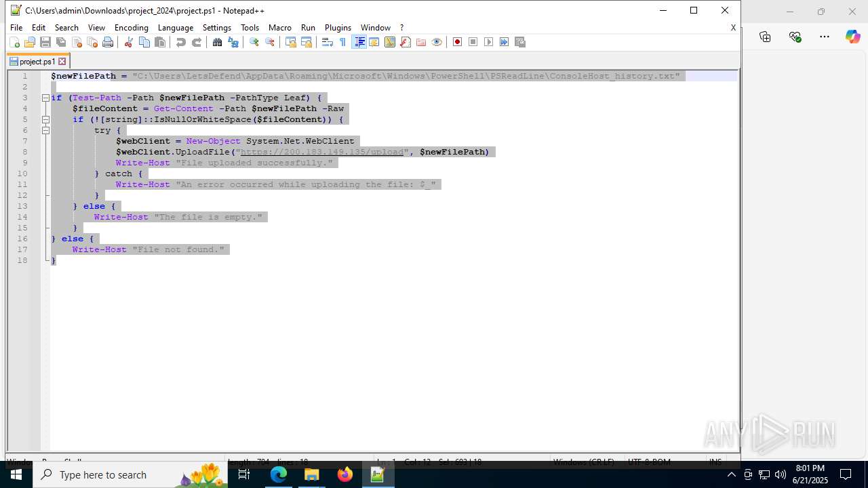Collapse the fold at line 5
868x488 pixels.
pos(45,119)
